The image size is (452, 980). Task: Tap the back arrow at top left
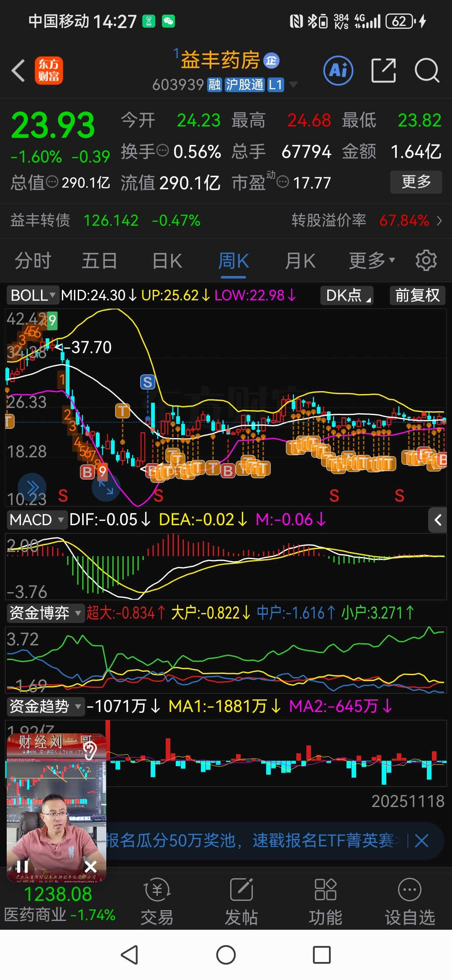click(x=18, y=70)
